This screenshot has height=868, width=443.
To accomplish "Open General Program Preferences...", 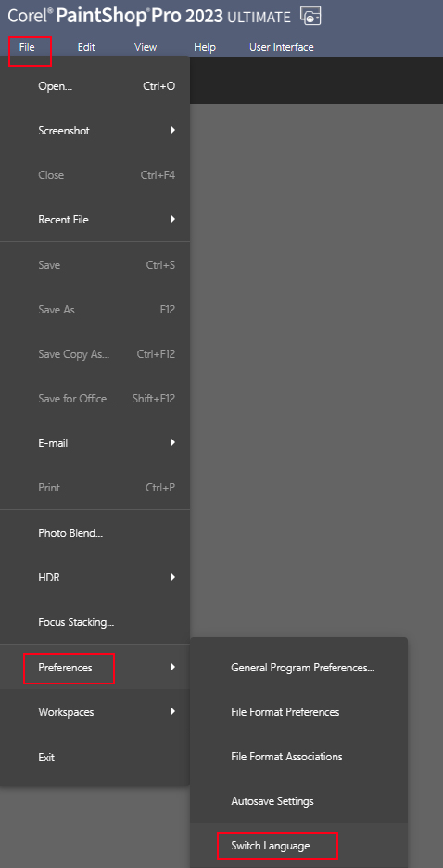I will tap(299, 668).
